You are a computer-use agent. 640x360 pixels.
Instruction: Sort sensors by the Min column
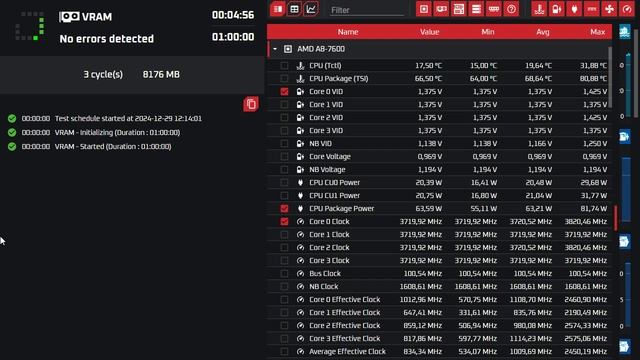488,32
